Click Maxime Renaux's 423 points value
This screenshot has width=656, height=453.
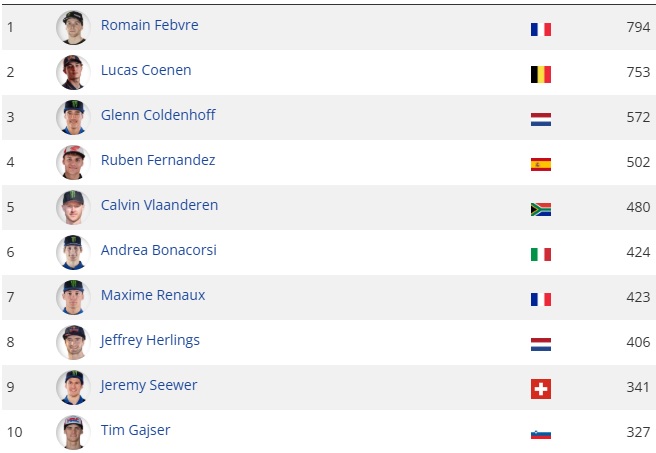point(637,296)
